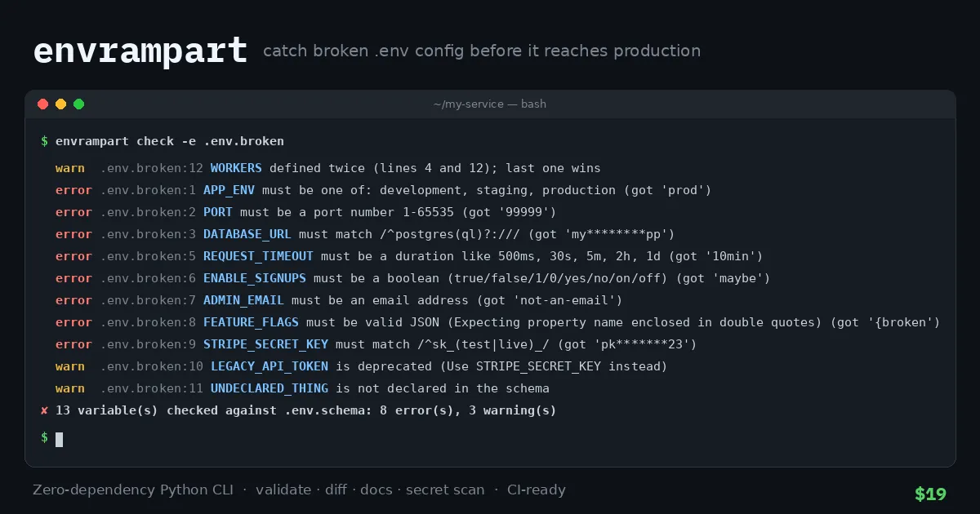Click the red ✘ failure mark
Viewport: 980px width, 514px height.
[x=44, y=410]
